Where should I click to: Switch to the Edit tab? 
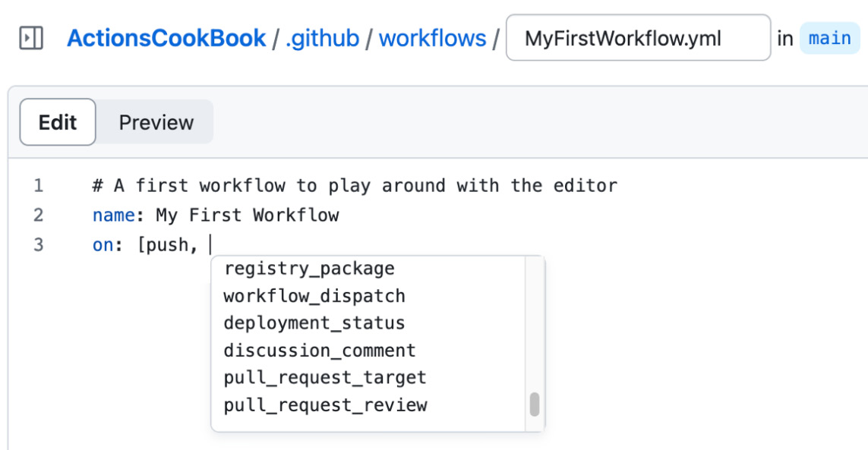[58, 122]
